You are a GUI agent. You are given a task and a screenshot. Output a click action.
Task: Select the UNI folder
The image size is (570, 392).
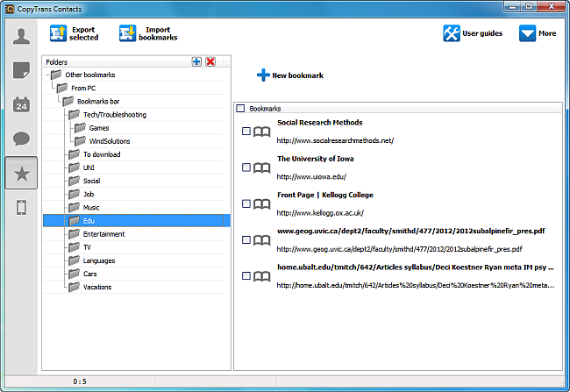89,167
